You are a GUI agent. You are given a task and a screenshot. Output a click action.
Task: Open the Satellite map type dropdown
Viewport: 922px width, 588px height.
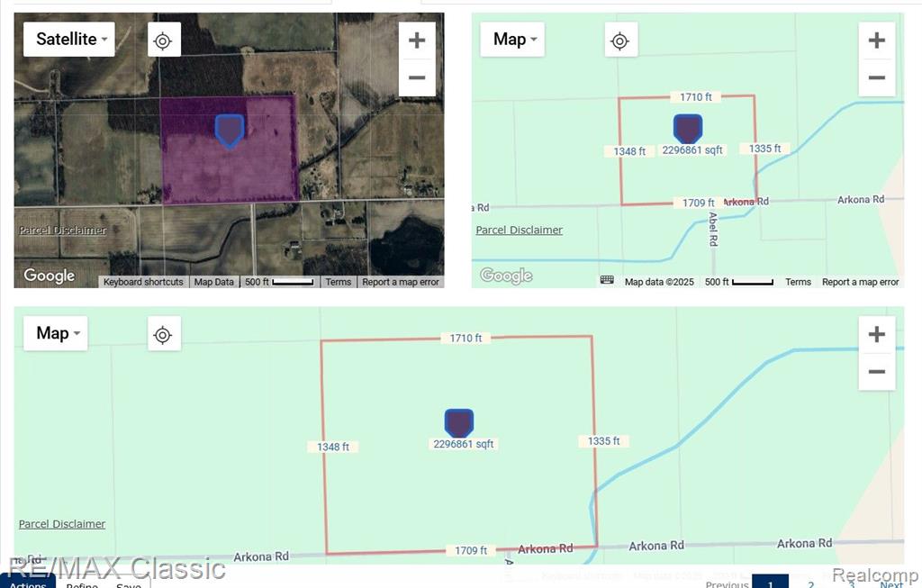[x=69, y=40]
